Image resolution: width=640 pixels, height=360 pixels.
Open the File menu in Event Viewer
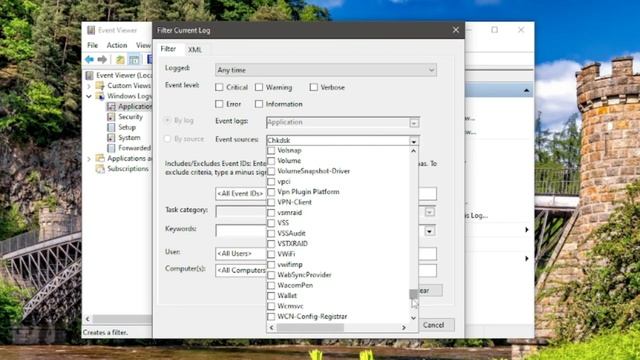(93, 45)
